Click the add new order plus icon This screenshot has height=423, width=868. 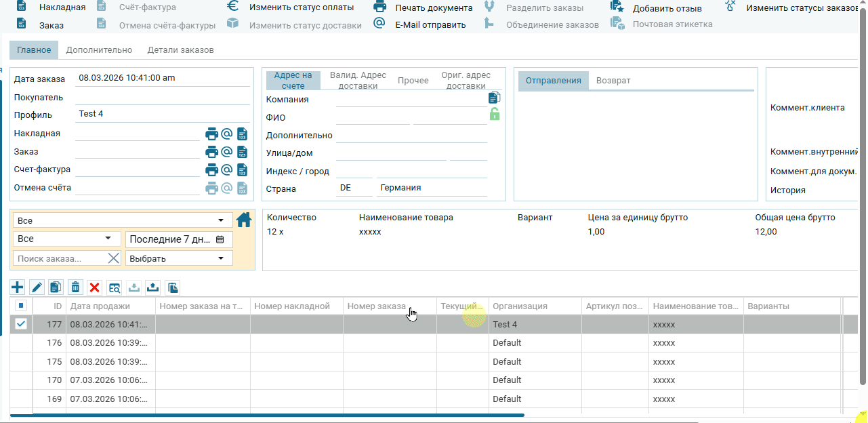pyautogui.click(x=18, y=287)
